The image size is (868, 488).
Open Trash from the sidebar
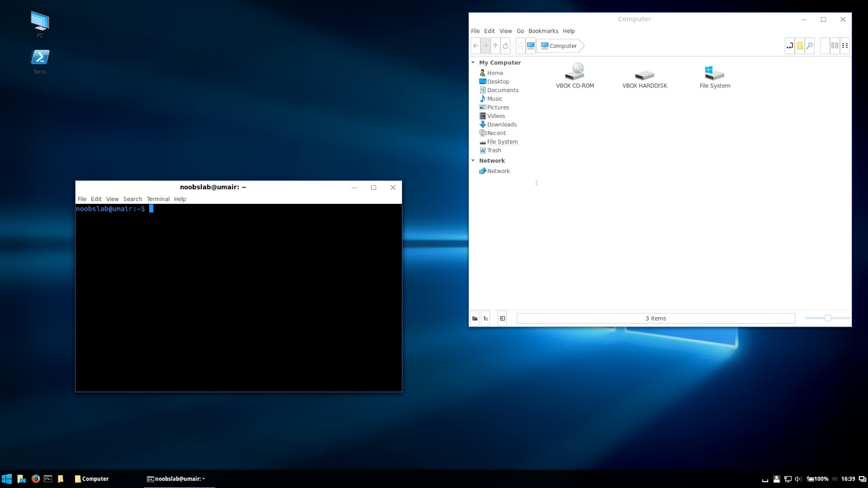[493, 150]
